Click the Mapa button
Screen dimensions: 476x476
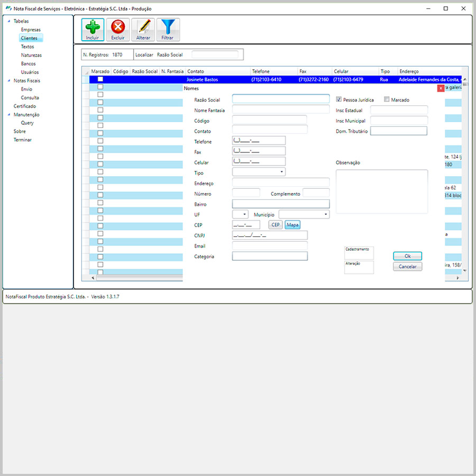pos(292,225)
